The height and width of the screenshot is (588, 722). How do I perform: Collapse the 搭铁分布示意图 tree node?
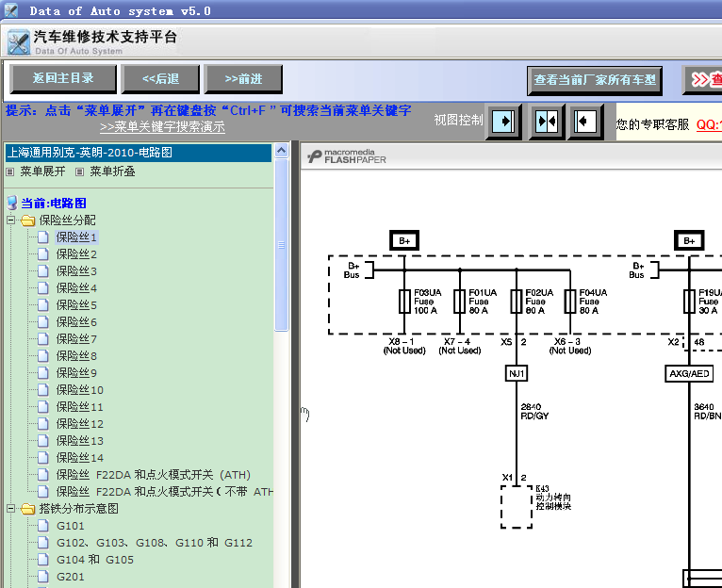pyautogui.click(x=11, y=508)
